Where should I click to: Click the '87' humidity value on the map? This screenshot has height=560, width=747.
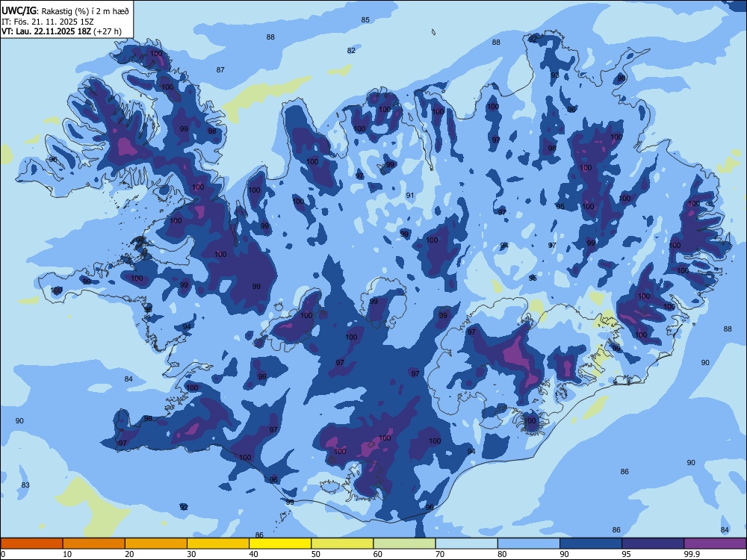220,70
